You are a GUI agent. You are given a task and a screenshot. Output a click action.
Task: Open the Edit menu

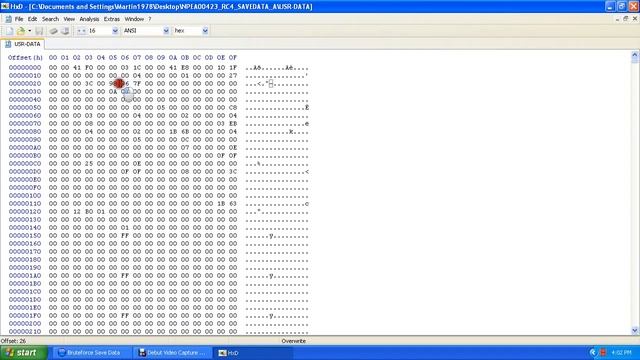[x=32, y=19]
